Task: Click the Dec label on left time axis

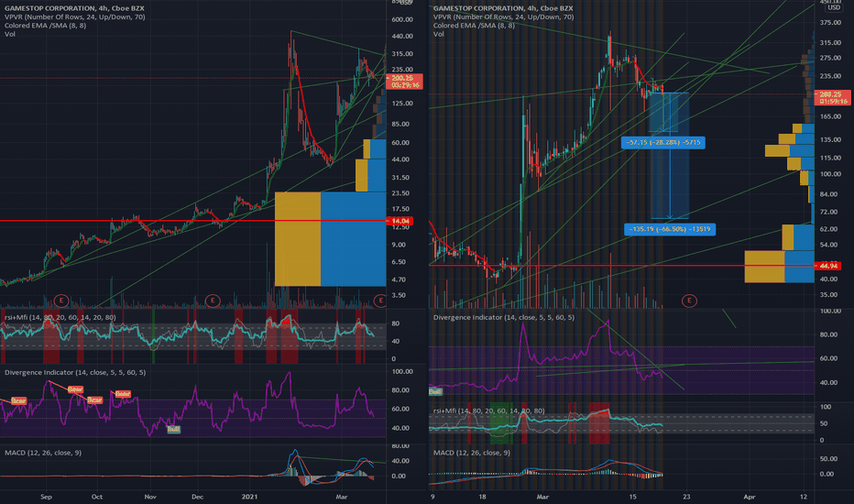Action: point(198,497)
